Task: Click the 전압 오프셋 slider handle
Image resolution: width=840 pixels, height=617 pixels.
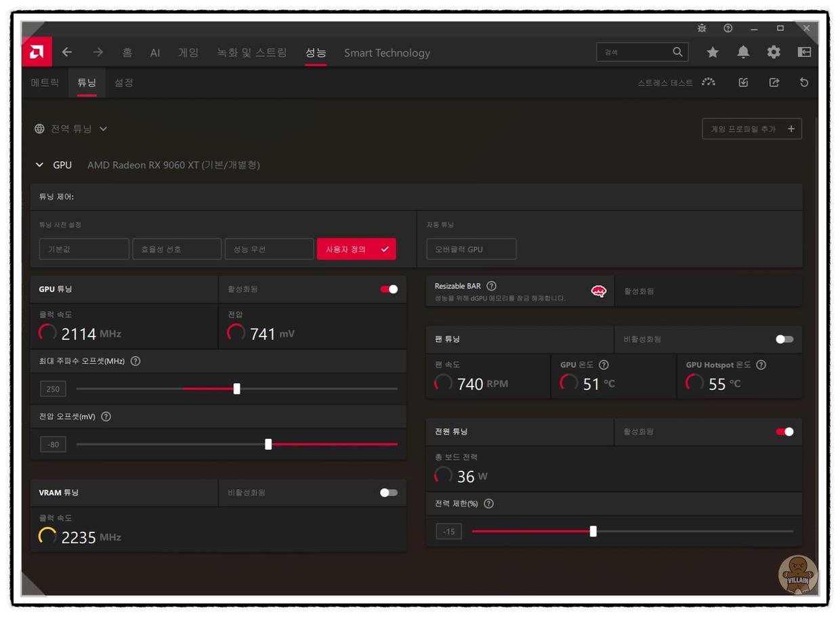Action: 268,444
